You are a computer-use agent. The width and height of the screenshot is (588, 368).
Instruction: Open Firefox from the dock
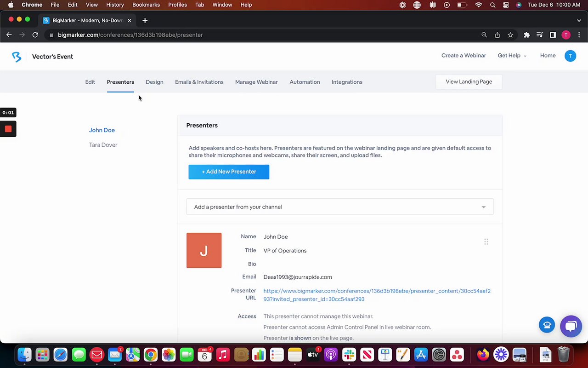coord(483,355)
